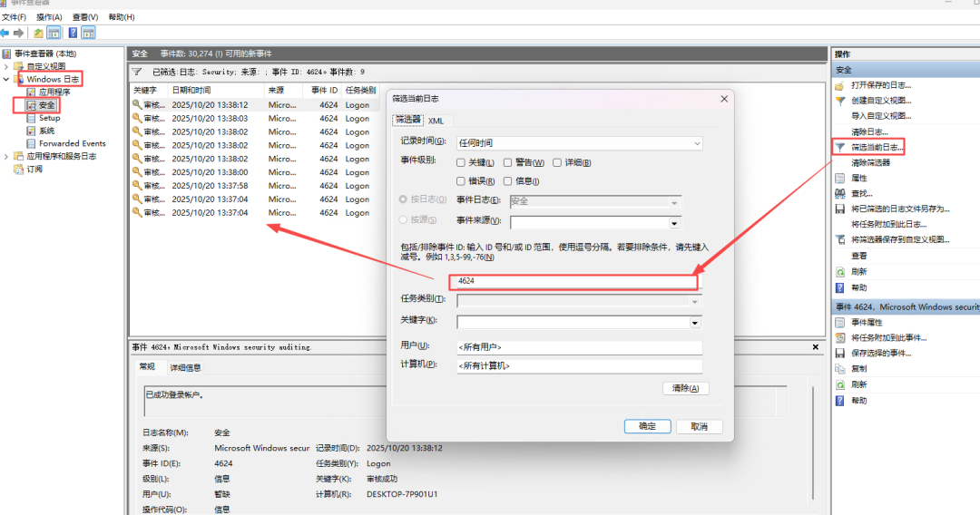
Task: Close the 筛选当前日志 dialog with its X
Action: click(724, 99)
